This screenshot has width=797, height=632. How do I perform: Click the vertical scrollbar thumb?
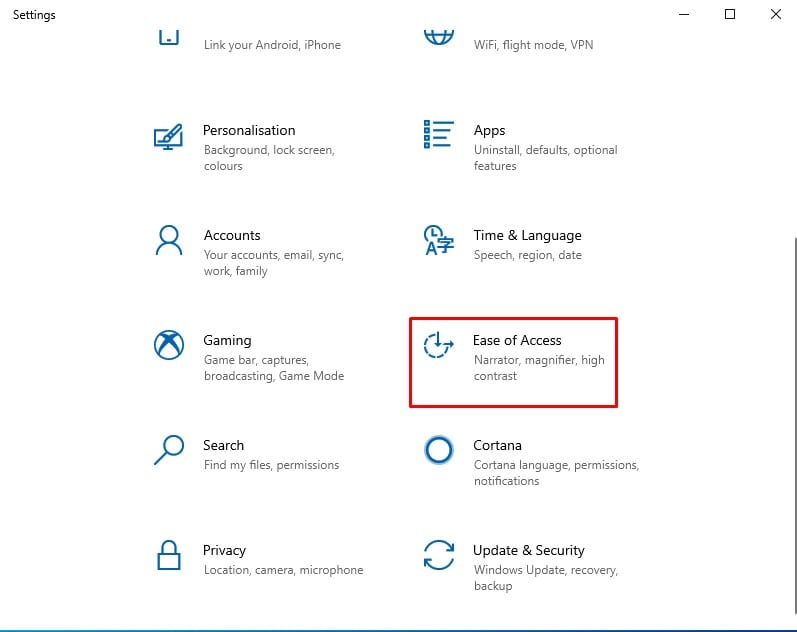tap(795, 426)
